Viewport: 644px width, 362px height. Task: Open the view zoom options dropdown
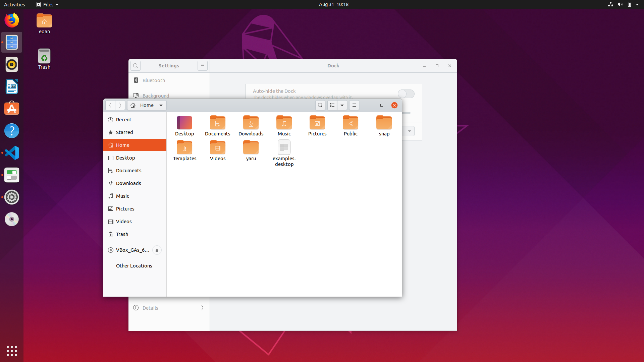click(x=342, y=105)
